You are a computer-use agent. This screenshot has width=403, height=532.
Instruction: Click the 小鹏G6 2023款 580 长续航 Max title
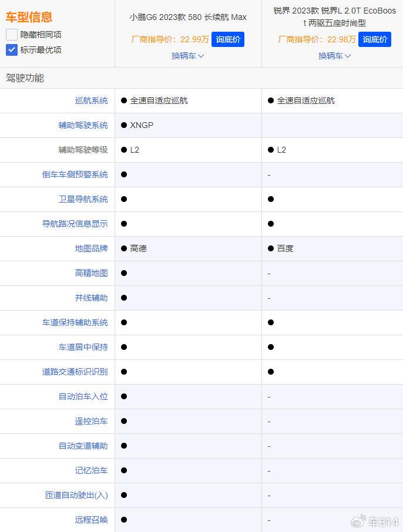(x=188, y=17)
